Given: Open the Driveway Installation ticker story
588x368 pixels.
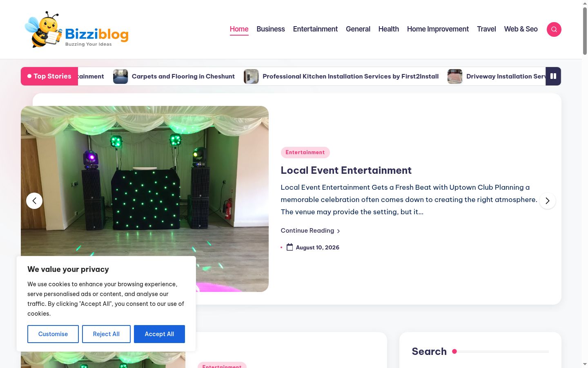Looking at the screenshot, I should pos(506,76).
